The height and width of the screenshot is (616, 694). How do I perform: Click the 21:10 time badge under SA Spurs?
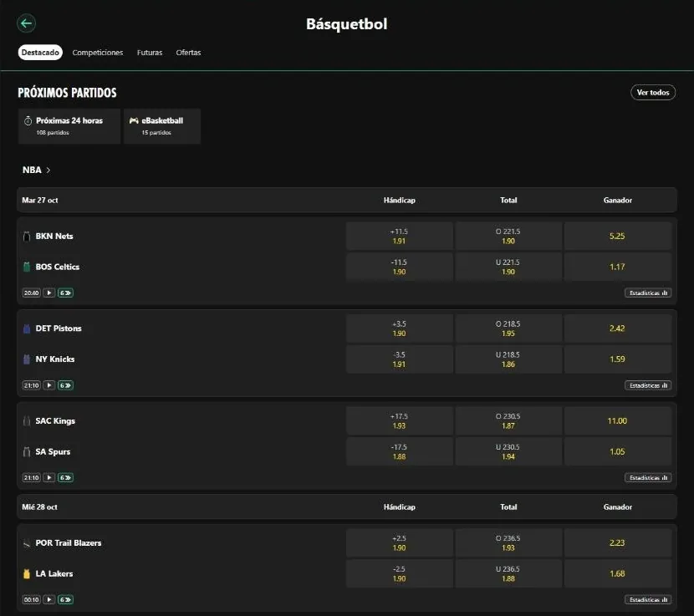(32, 477)
